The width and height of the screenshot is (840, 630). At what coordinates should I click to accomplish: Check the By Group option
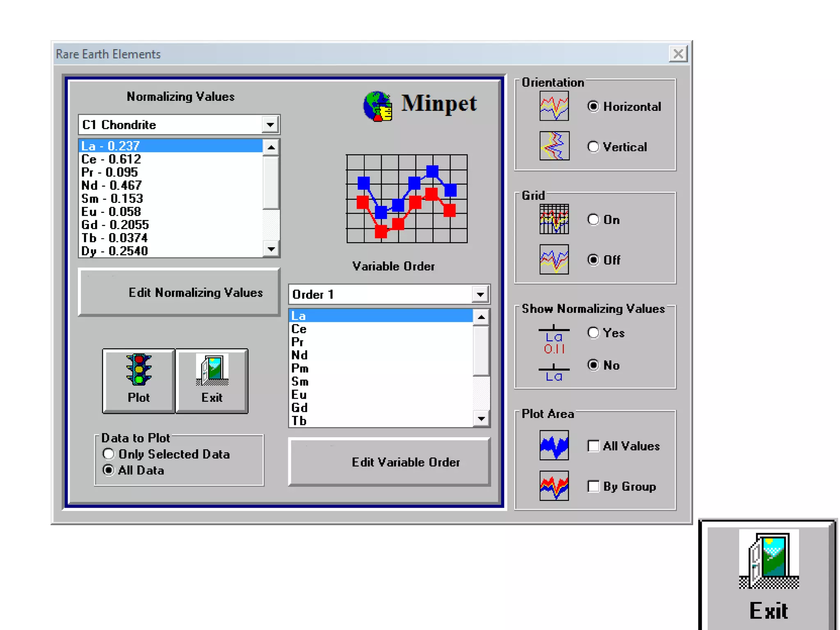(593, 486)
